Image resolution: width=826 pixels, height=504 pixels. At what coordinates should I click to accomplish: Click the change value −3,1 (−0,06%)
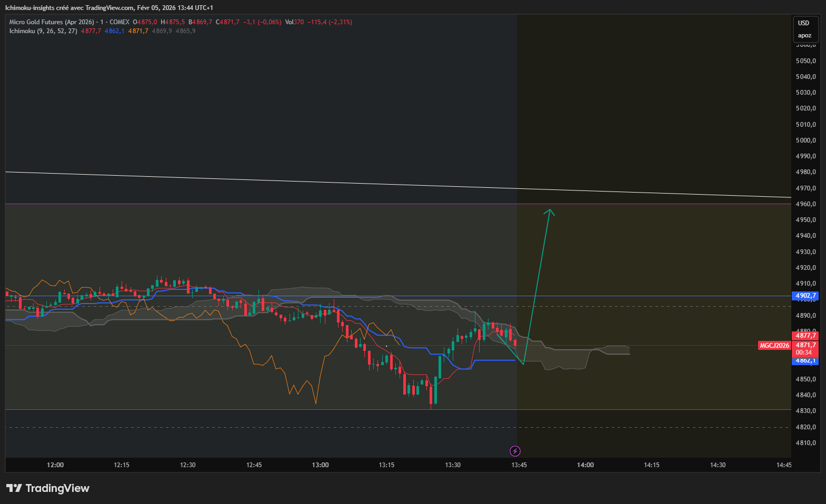262,22
